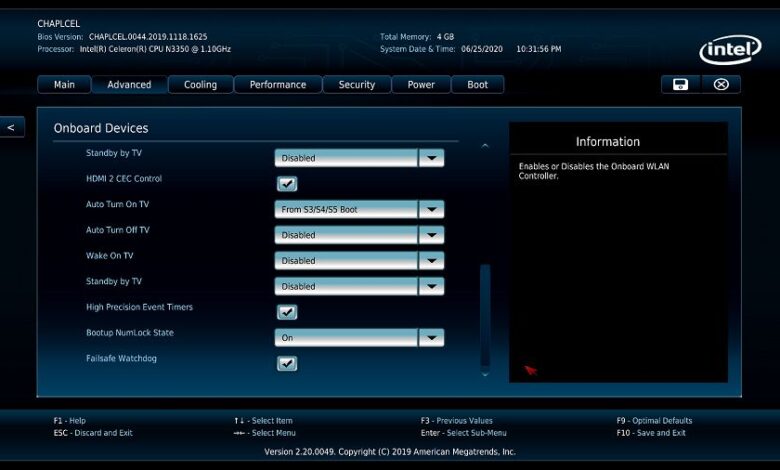Image resolution: width=780 pixels, height=470 pixels.
Task: Switch to the Security tab
Action: (357, 85)
